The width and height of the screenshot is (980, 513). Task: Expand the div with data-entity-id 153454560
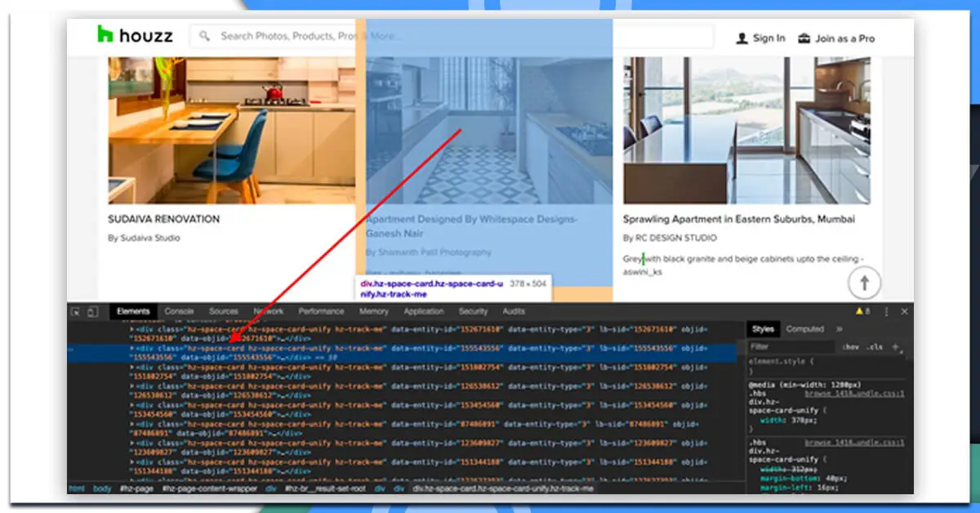click(x=132, y=404)
